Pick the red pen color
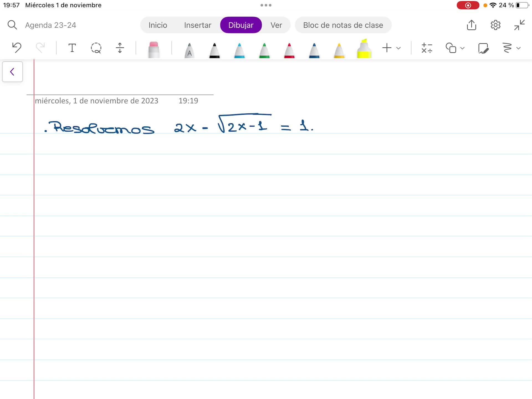 click(x=289, y=50)
